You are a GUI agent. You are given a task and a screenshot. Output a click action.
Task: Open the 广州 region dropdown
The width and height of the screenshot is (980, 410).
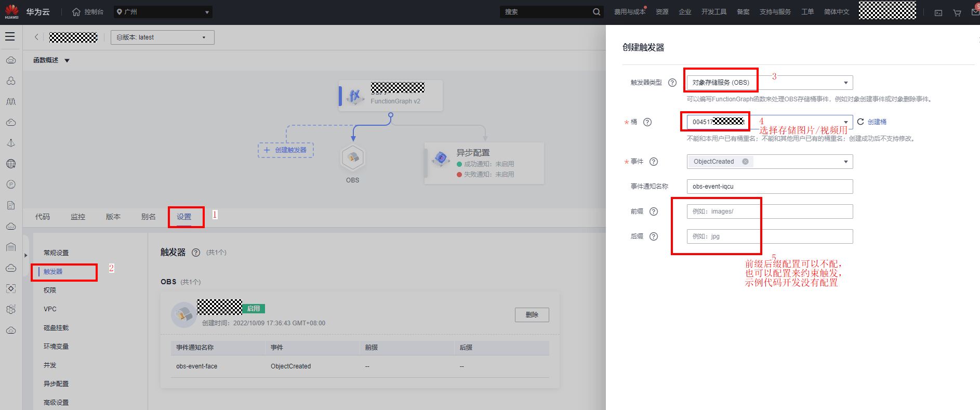tap(163, 12)
